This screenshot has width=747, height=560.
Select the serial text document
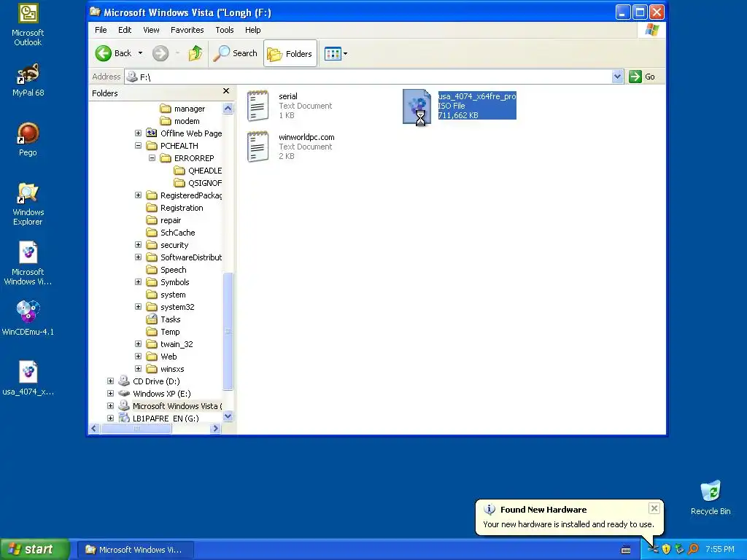[290, 106]
